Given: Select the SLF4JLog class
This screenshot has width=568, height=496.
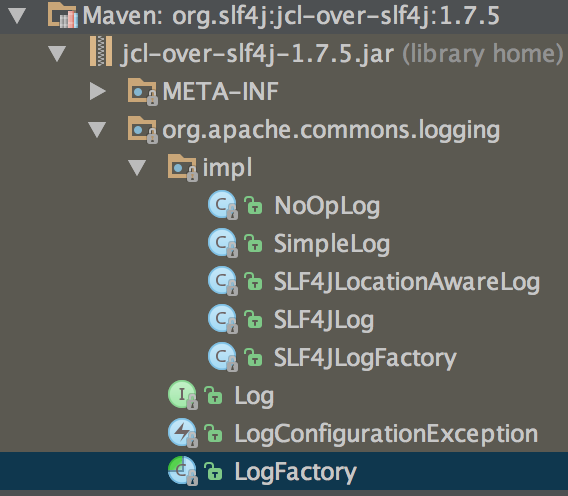Looking at the screenshot, I should [324, 320].
